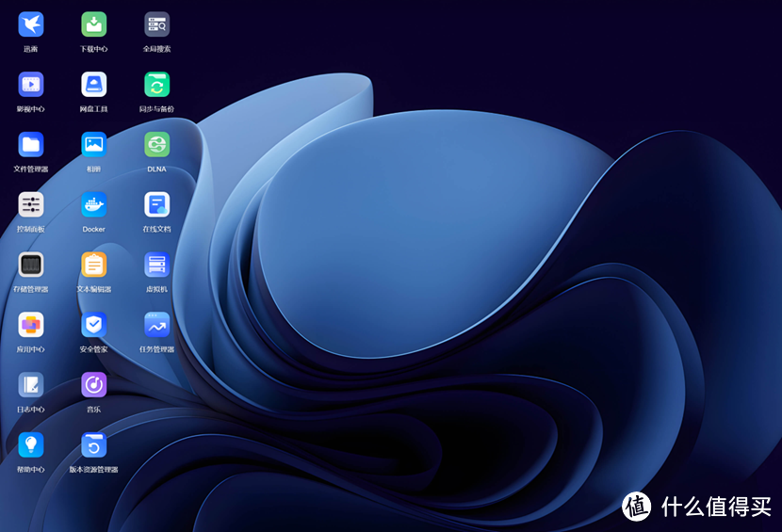Image resolution: width=782 pixels, height=532 pixels.
Task: Open 存储管理器 storage manager
Action: tap(31, 265)
